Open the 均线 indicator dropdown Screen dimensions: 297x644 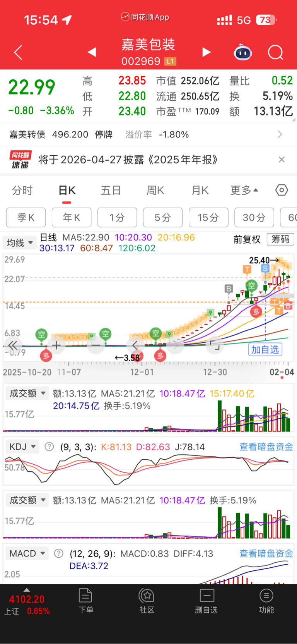click(19, 243)
